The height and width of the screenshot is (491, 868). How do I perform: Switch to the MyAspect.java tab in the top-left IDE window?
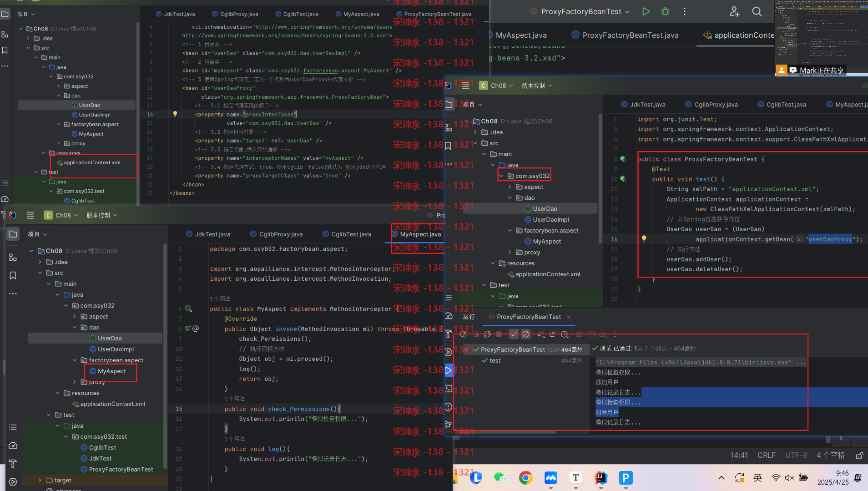tap(357, 14)
